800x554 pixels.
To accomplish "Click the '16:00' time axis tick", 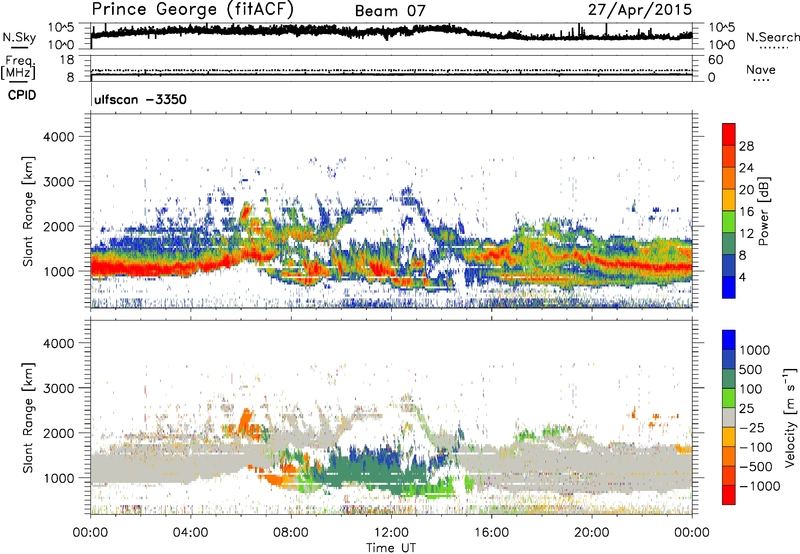I will pyautogui.click(x=491, y=533).
